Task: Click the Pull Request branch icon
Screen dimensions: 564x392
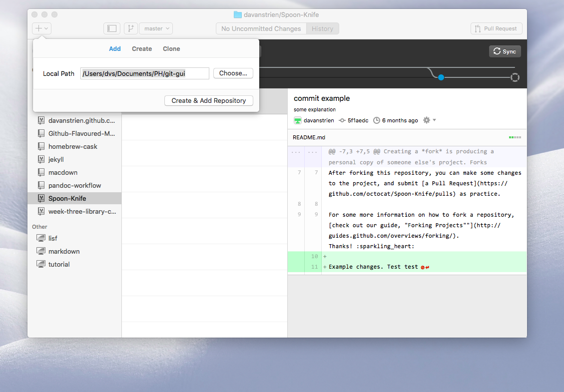Action: coord(478,28)
